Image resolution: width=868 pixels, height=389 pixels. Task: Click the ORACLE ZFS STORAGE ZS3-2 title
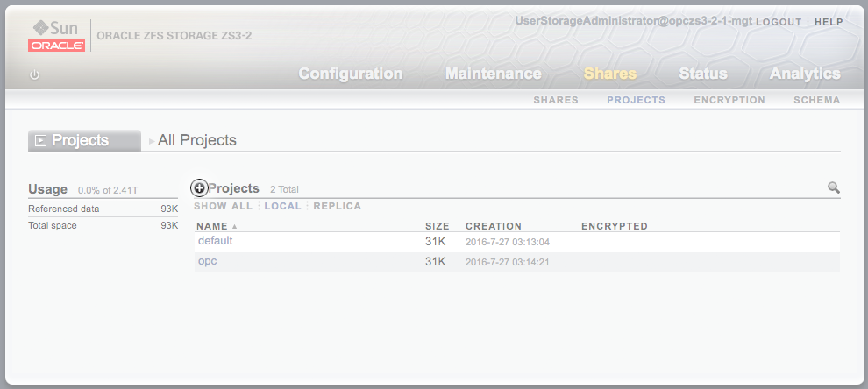click(x=174, y=36)
